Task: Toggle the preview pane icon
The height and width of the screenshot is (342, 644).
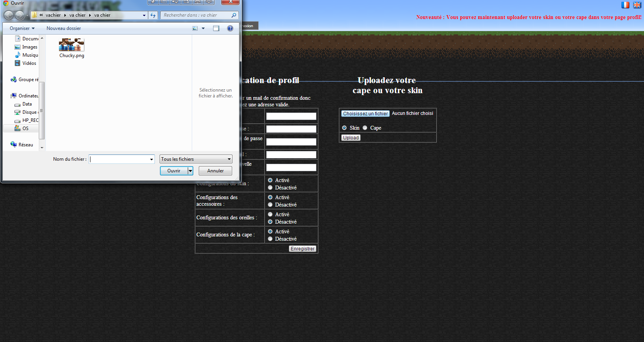Action: pos(216,28)
